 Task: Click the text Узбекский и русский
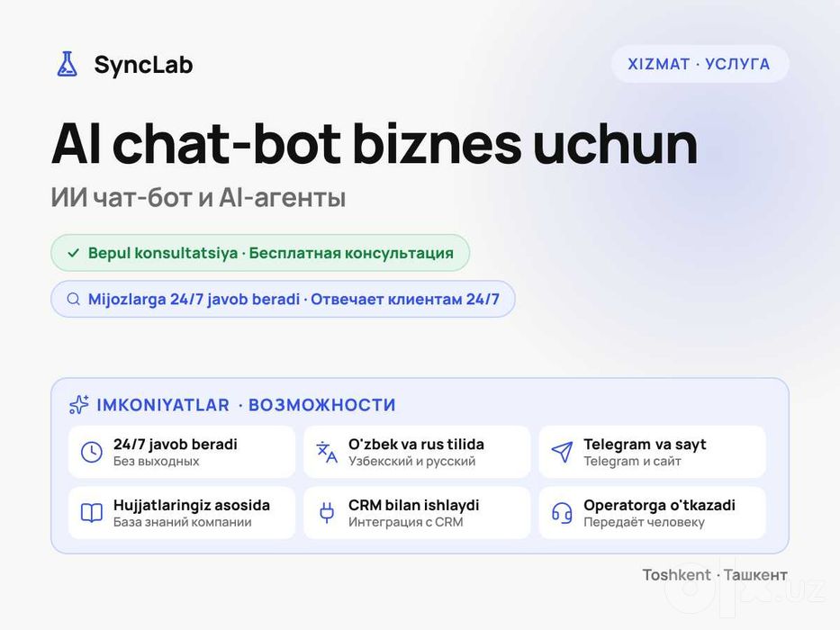click(x=412, y=461)
